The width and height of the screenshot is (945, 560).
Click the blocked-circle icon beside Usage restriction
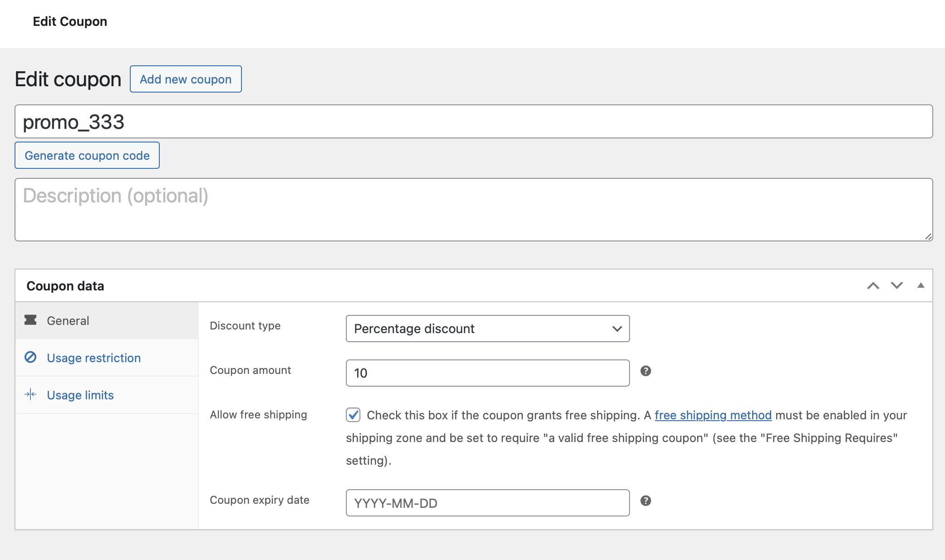(30, 358)
